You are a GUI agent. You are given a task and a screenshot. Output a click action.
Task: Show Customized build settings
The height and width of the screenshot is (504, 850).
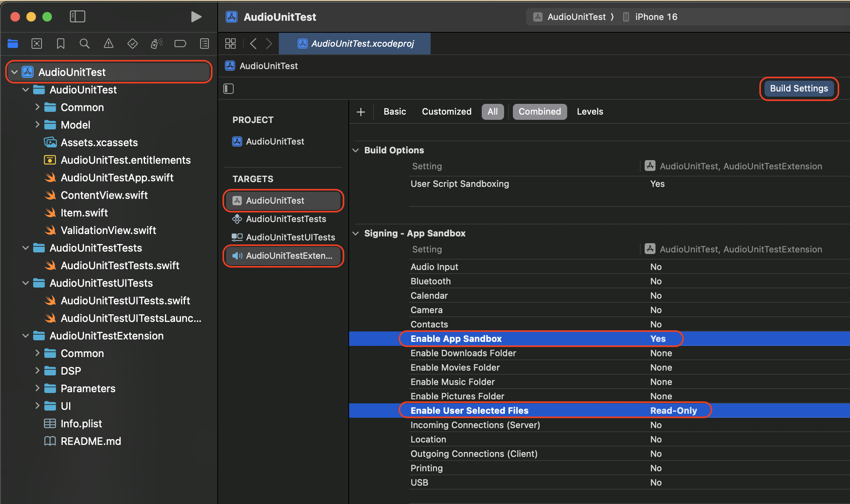tap(446, 112)
